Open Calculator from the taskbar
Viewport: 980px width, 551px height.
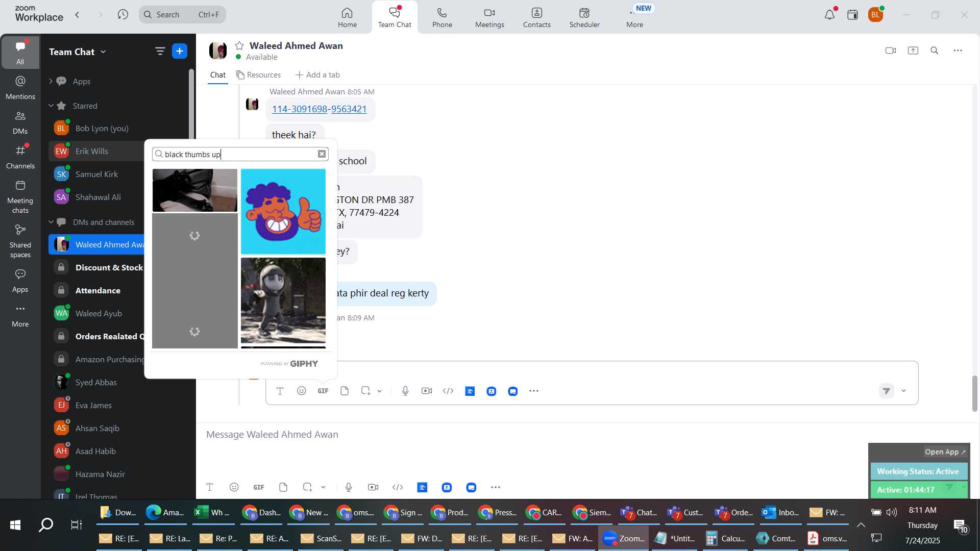tap(726, 538)
